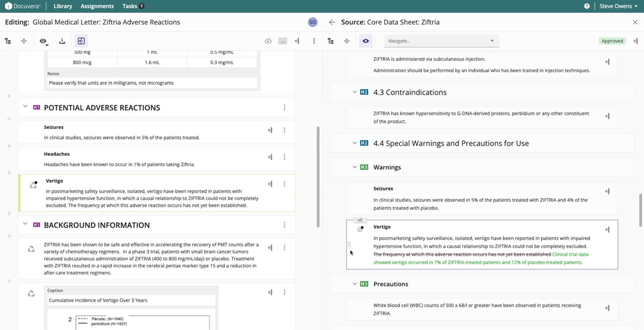Collapse the Precautions H3 section
The height and width of the screenshot is (330, 644).
tap(354, 284)
